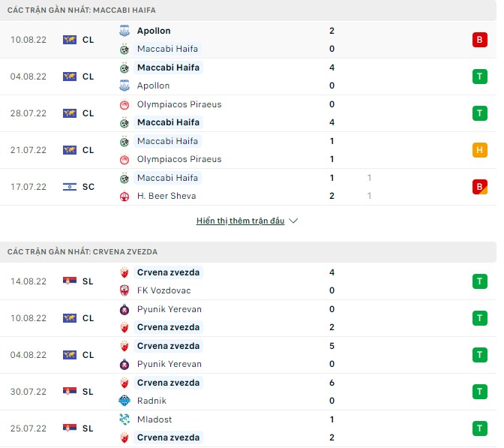
Task: Click the H. Beer Sheva club crest
Action: [x=124, y=196]
